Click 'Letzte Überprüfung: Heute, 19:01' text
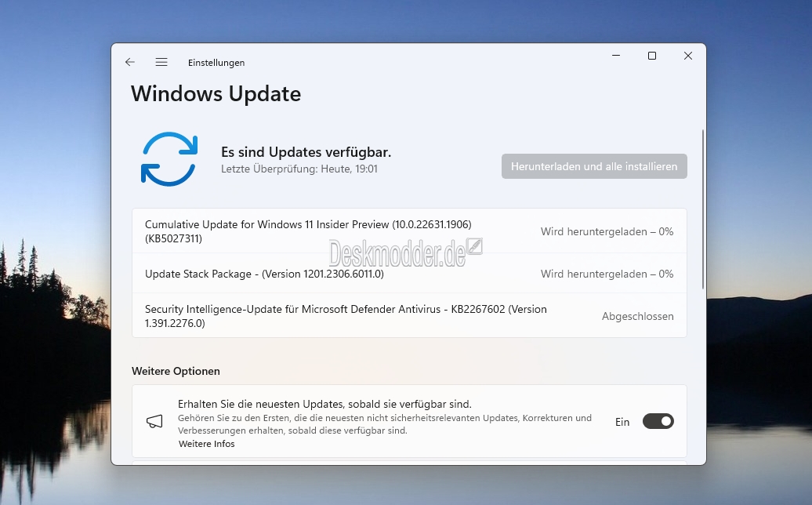This screenshot has width=812, height=505. pyautogui.click(x=299, y=169)
